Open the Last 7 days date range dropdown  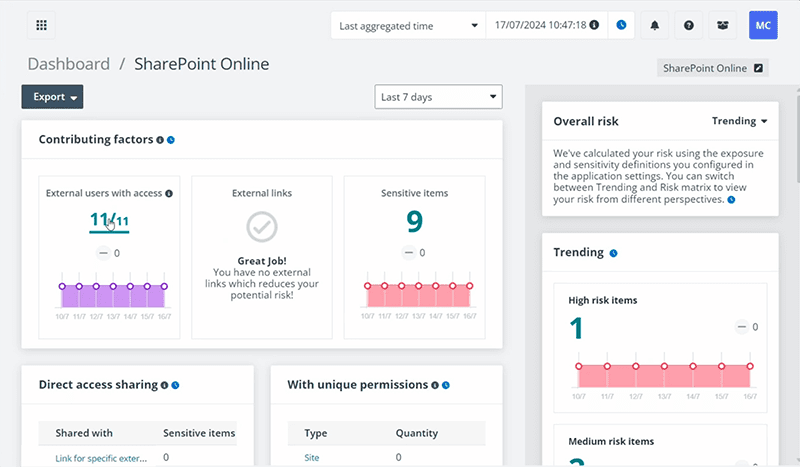coord(438,97)
